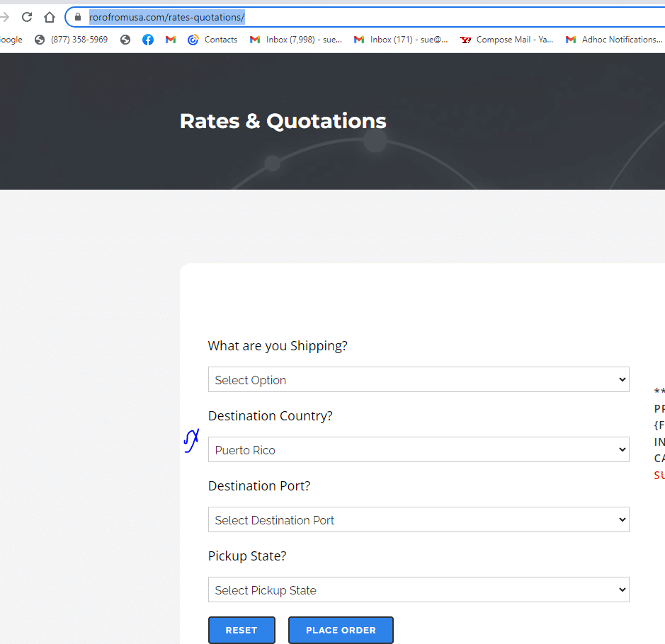Expand the What are you Shipping dropdown

pyautogui.click(x=418, y=379)
